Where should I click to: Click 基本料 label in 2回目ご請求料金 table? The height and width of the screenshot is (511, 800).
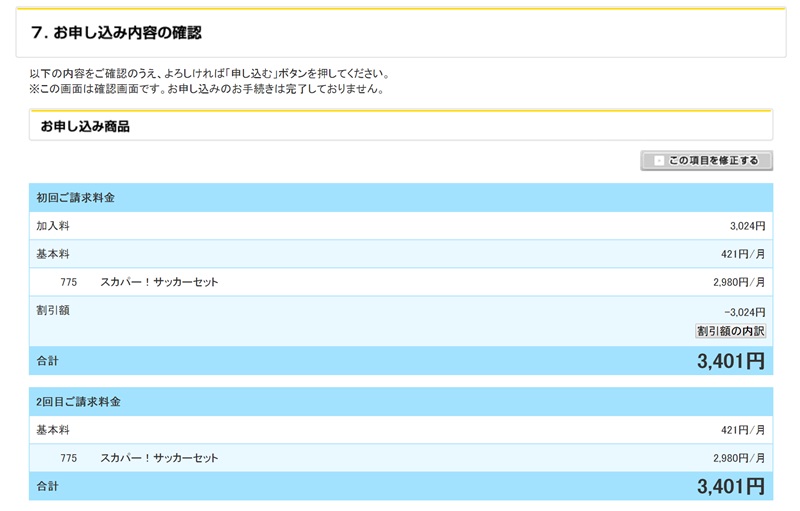53,429
